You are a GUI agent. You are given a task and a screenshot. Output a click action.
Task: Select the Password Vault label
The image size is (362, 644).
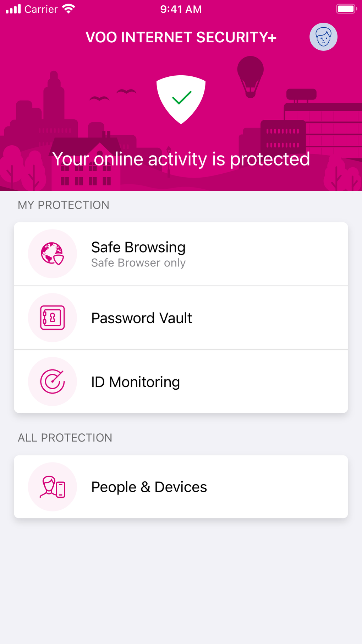[x=142, y=318]
